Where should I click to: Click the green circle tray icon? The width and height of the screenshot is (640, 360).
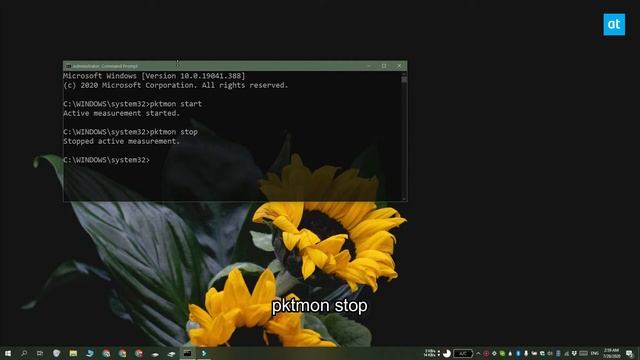(x=502, y=353)
